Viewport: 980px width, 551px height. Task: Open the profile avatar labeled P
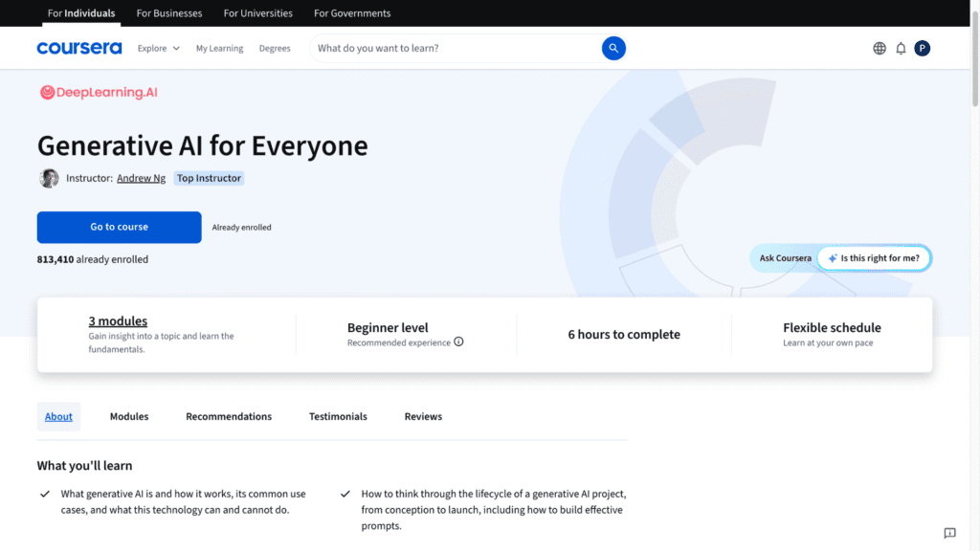pyautogui.click(x=922, y=48)
